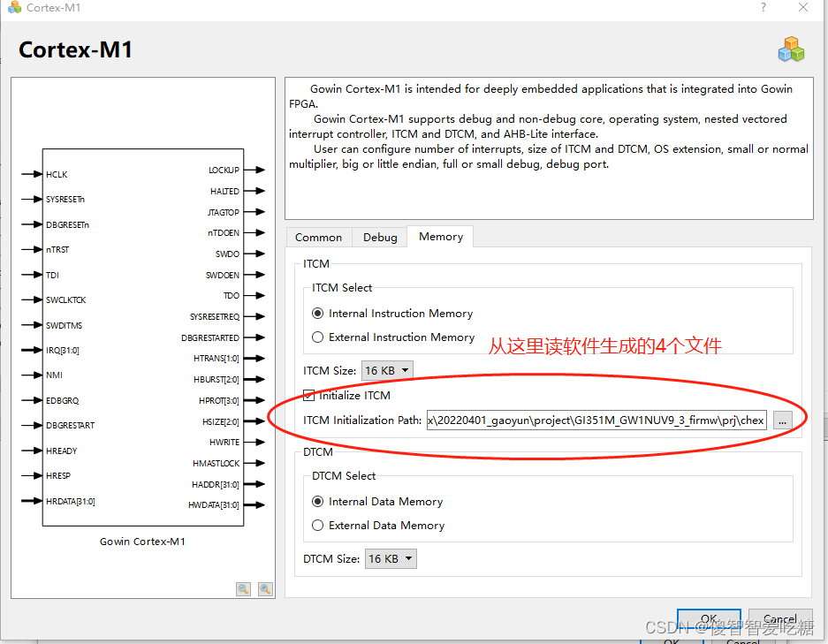
Task: Click the HMASTLOCK output port label
Action: (x=216, y=464)
